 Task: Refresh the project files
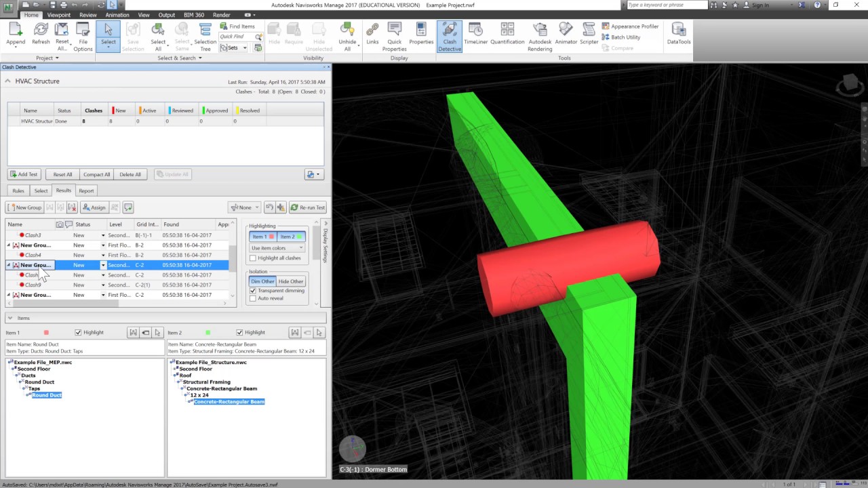[41, 36]
